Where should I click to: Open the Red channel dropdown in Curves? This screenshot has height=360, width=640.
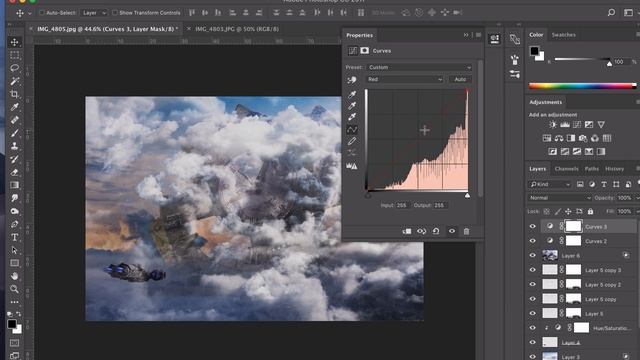(x=404, y=79)
